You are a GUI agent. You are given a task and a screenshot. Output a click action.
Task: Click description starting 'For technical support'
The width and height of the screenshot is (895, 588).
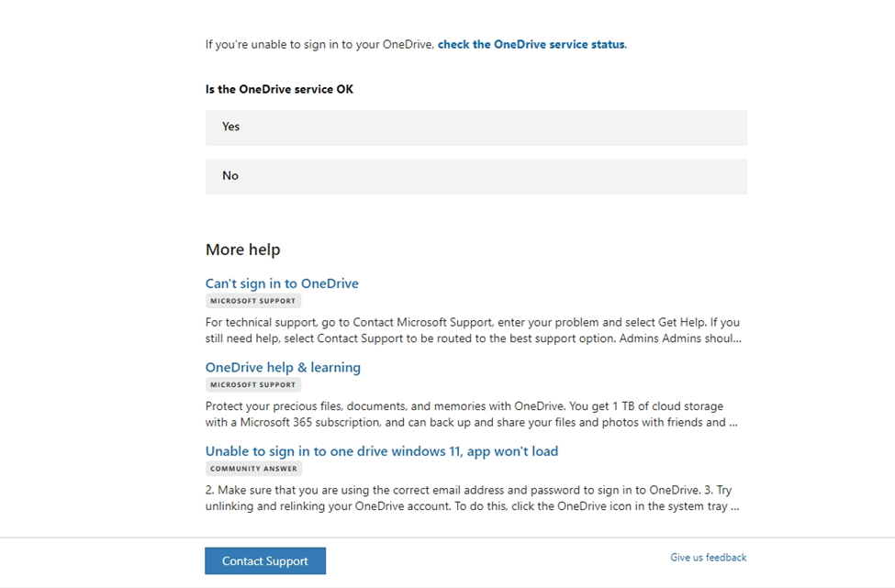click(x=473, y=330)
